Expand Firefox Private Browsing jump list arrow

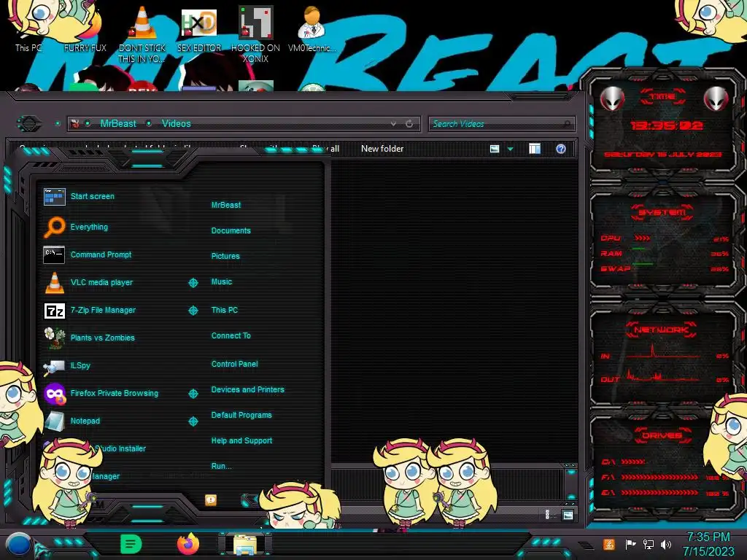point(193,394)
